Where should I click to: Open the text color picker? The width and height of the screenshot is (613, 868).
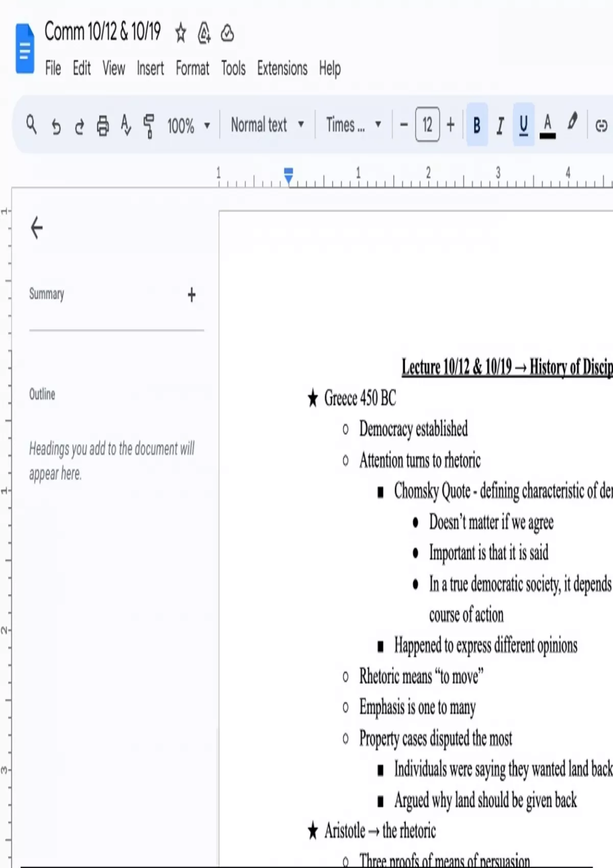(547, 125)
